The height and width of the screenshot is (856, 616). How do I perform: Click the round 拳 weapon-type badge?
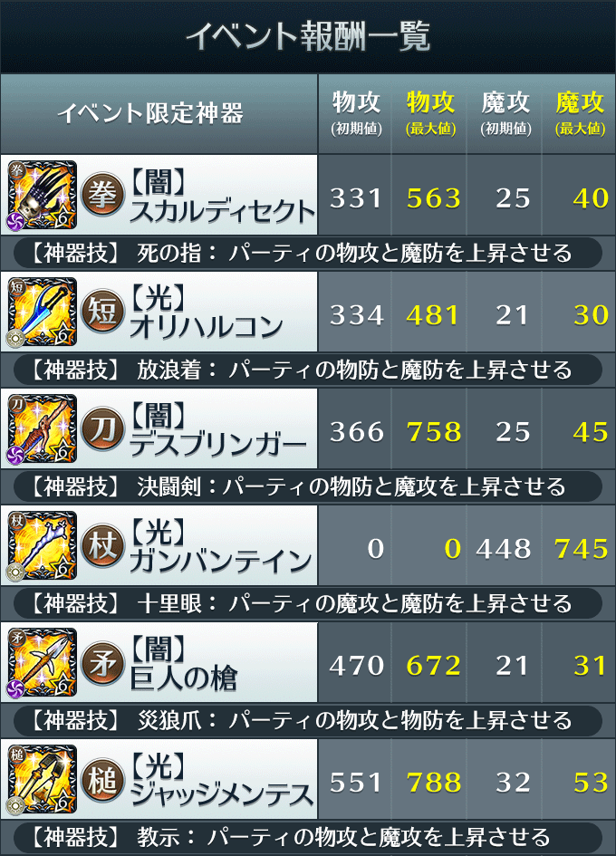click(x=102, y=195)
